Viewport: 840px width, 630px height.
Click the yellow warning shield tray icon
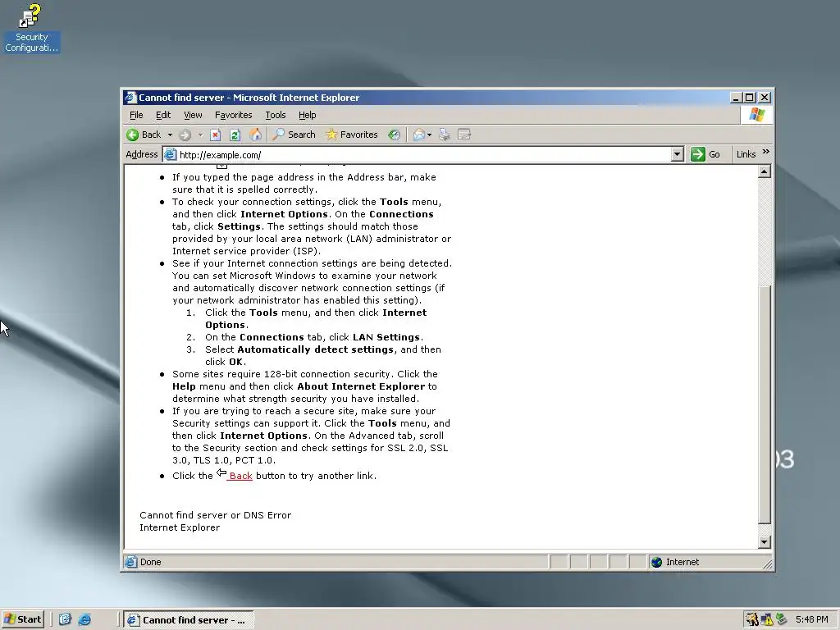click(x=767, y=620)
